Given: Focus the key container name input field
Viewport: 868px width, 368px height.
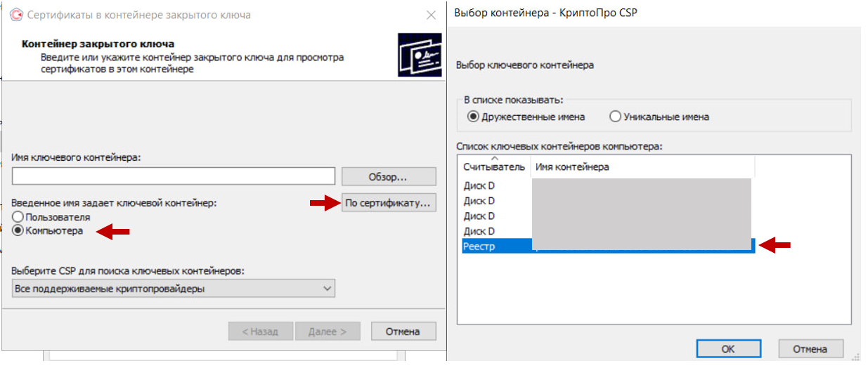Looking at the screenshot, I should coord(174,176).
